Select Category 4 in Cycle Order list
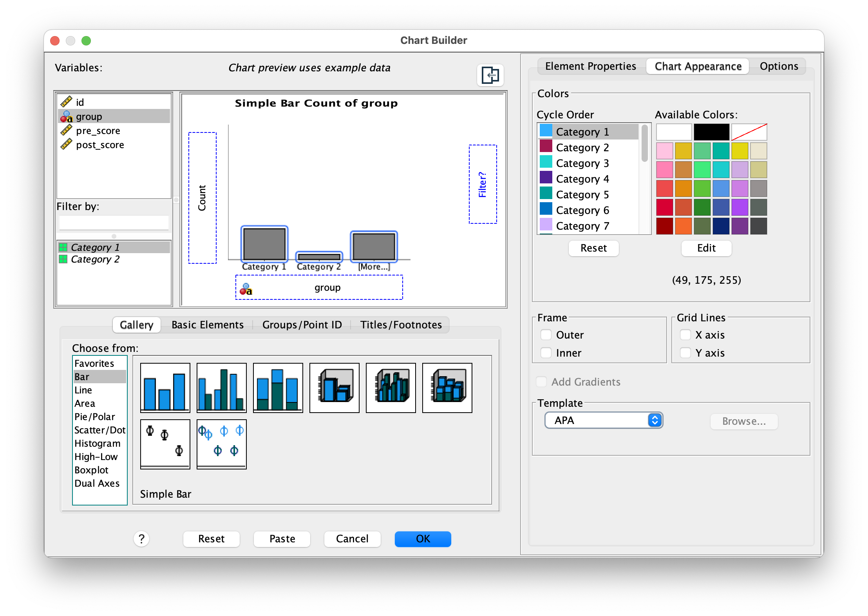The image size is (868, 616). click(x=582, y=179)
